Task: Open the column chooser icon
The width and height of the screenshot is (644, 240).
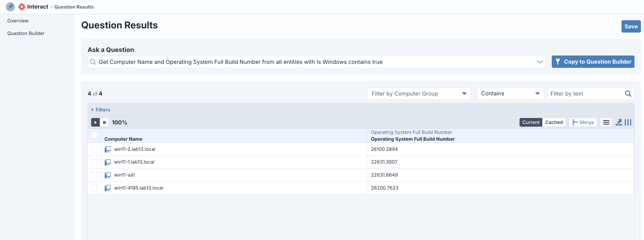Action: tap(628, 122)
